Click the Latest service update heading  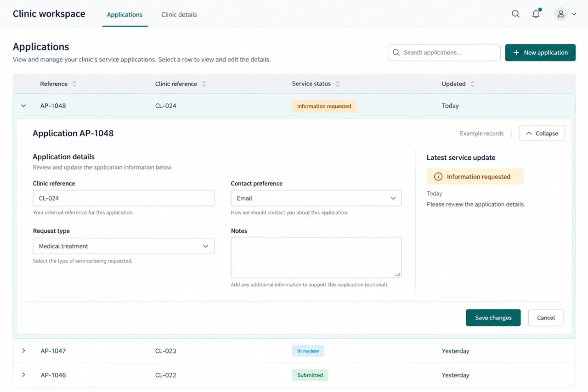(461, 157)
